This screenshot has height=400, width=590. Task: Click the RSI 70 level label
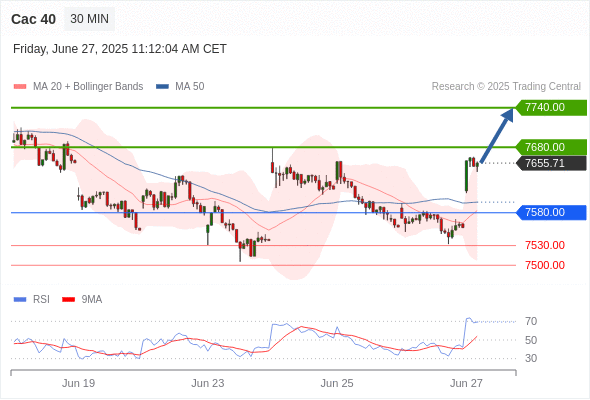pyautogui.click(x=531, y=321)
